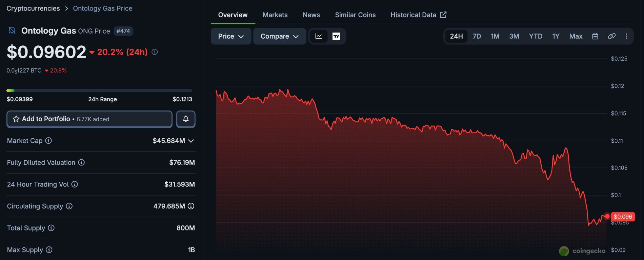Click the star icon in Add to Portfolio
Viewport: 644px width, 260px height.
pyautogui.click(x=16, y=119)
